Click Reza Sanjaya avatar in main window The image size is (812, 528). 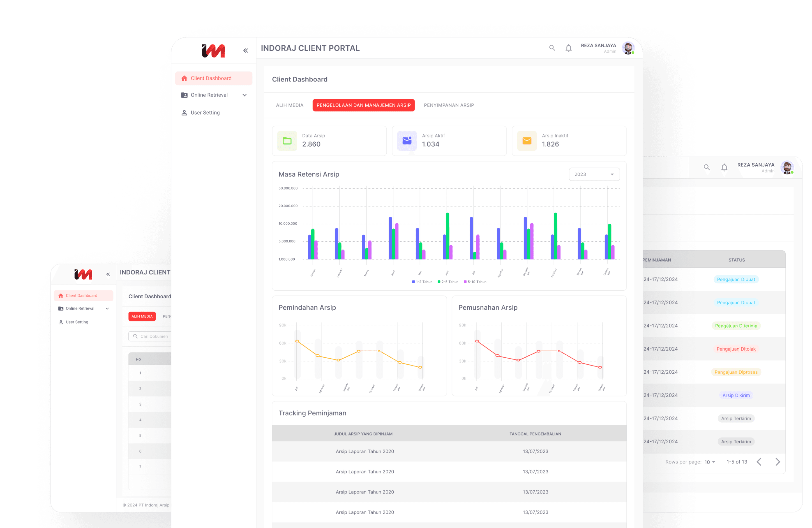[628, 48]
